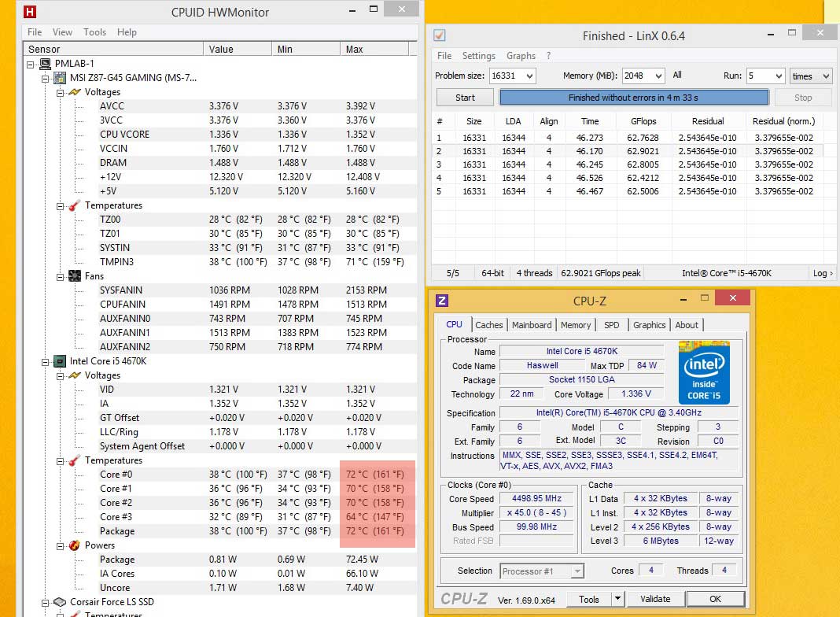Open the Problem size dropdown
The width and height of the screenshot is (840, 617).
pyautogui.click(x=529, y=76)
